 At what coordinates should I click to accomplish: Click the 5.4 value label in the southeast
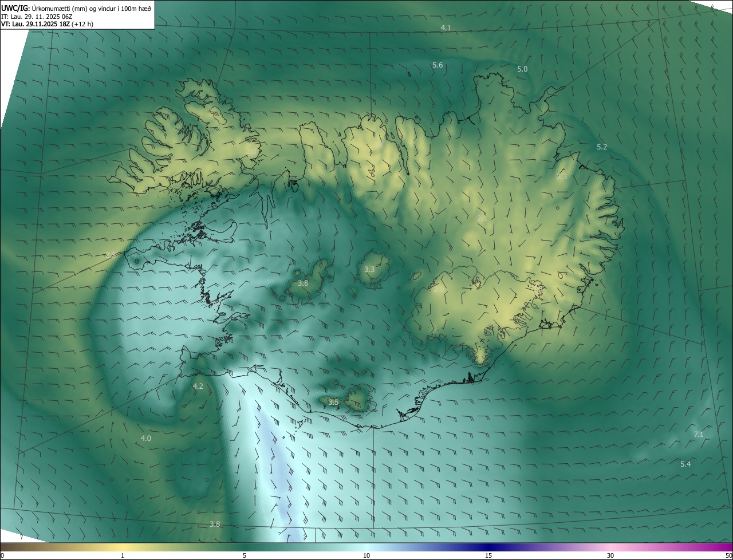coord(685,464)
